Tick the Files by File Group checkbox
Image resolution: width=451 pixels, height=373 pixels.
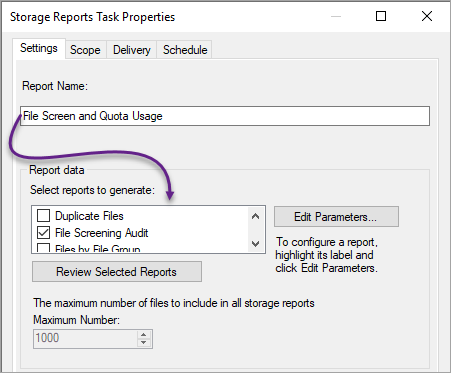[x=43, y=248]
